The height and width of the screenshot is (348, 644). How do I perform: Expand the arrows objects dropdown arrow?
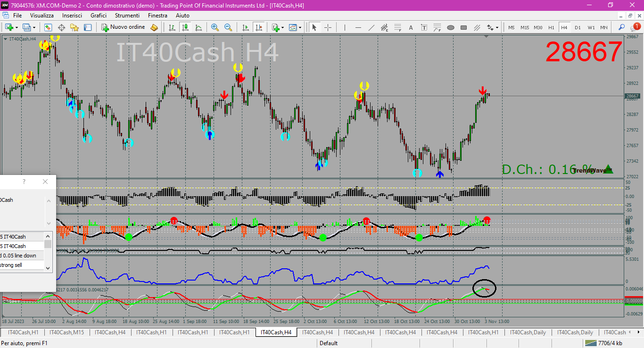[497, 27]
